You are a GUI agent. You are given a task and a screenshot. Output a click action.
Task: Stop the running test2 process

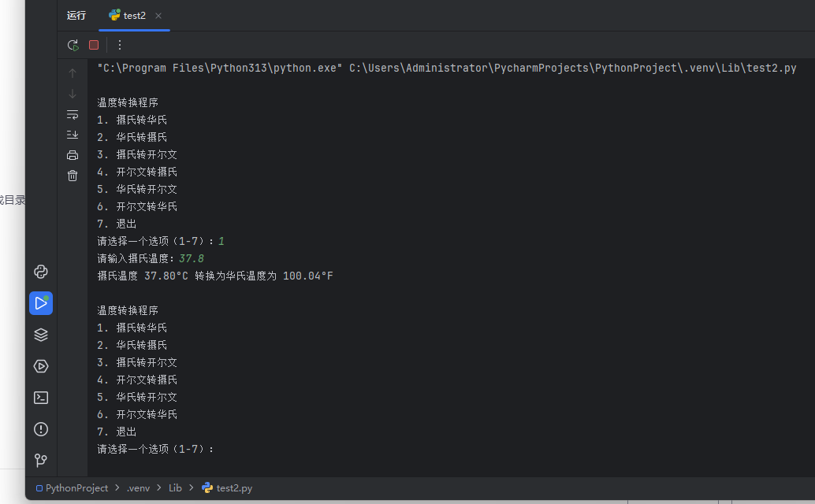[x=94, y=45]
